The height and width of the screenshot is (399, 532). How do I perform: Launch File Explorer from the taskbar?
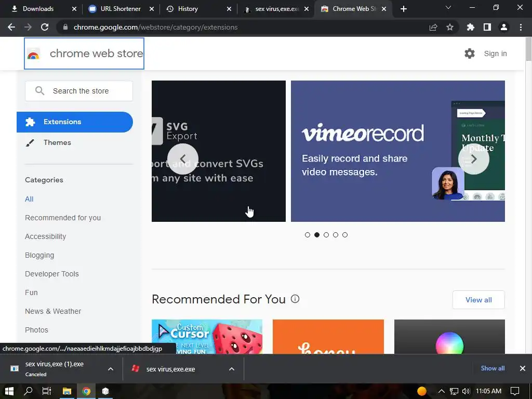(x=67, y=391)
